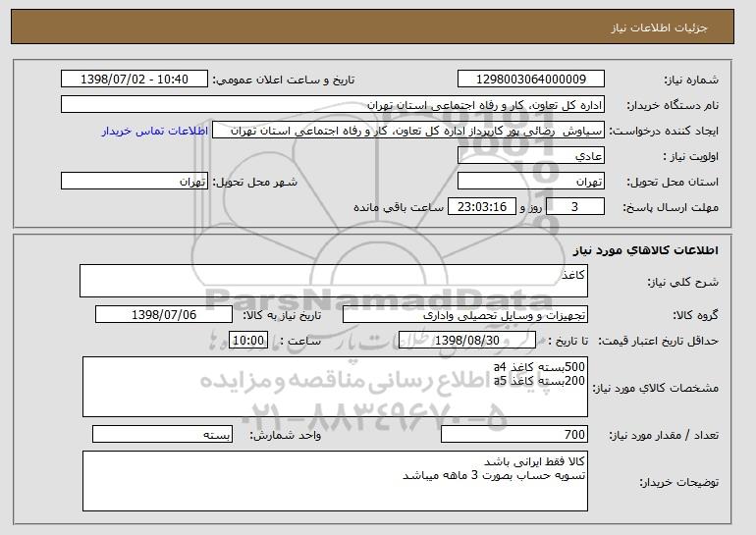This screenshot has width=756, height=535.
Task: Click the label مشخصات کالای مورد نیاز
Action: [655, 388]
